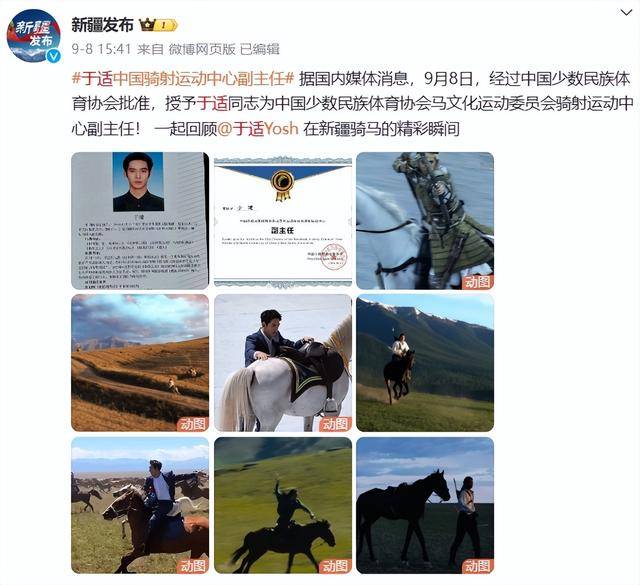Open the man saddling white horse GIF
Image resolution: width=640 pixels, height=585 pixels.
pyautogui.click(x=283, y=363)
